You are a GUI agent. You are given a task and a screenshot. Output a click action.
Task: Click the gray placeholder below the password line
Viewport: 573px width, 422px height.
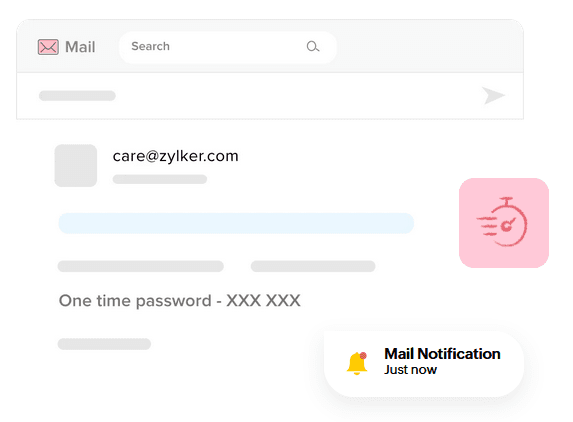(104, 344)
